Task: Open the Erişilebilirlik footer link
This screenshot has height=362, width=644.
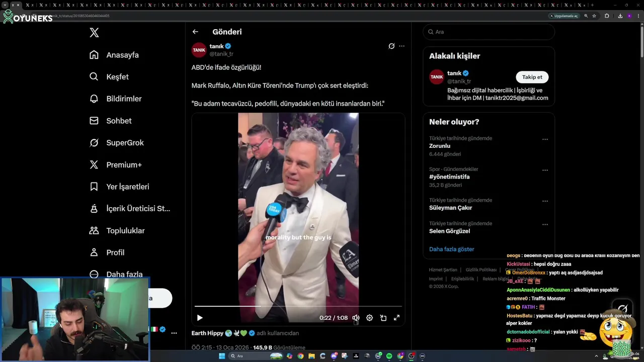Action: pos(462,279)
